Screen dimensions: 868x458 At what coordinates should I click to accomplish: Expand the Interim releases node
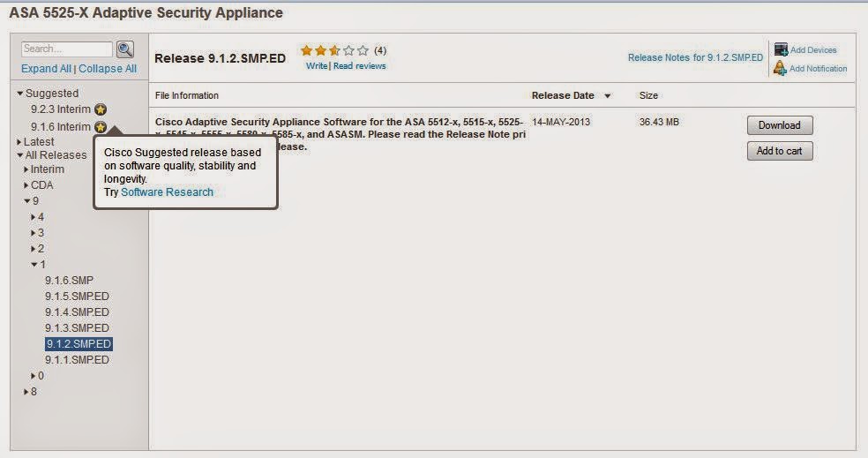pyautogui.click(x=26, y=169)
